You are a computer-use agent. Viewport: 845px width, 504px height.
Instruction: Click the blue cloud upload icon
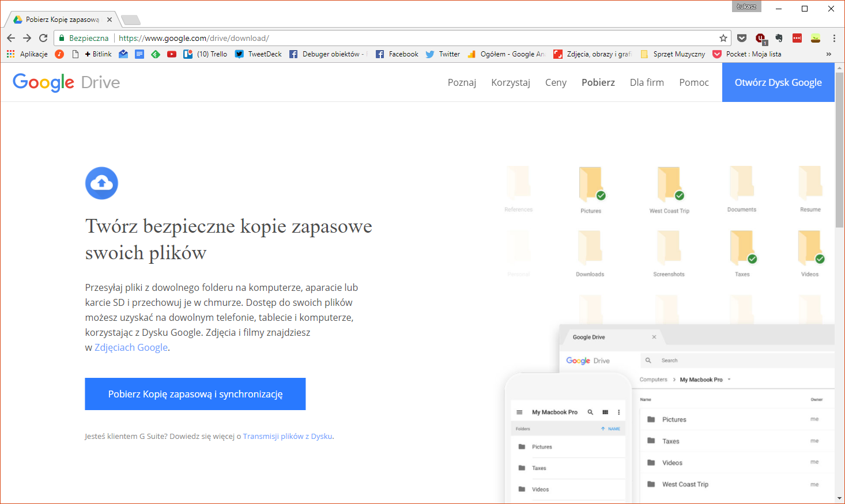click(x=101, y=183)
